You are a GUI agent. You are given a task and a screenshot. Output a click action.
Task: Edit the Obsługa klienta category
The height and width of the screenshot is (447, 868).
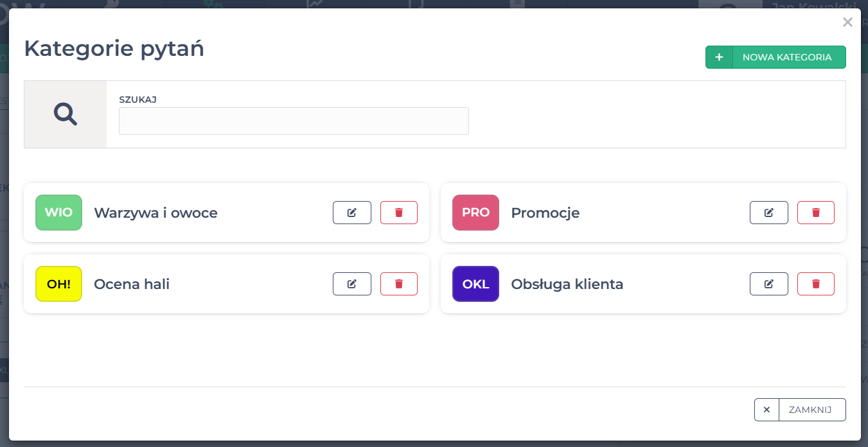click(768, 284)
